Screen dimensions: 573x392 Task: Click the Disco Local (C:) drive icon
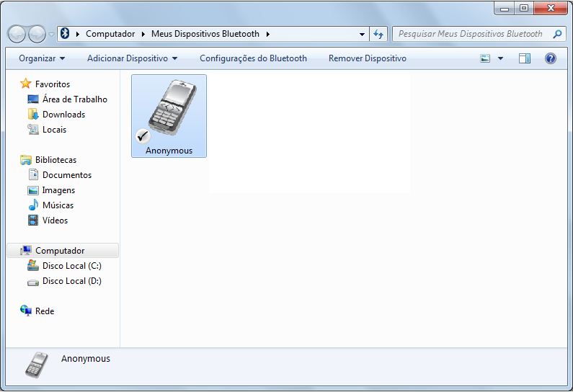(x=33, y=266)
